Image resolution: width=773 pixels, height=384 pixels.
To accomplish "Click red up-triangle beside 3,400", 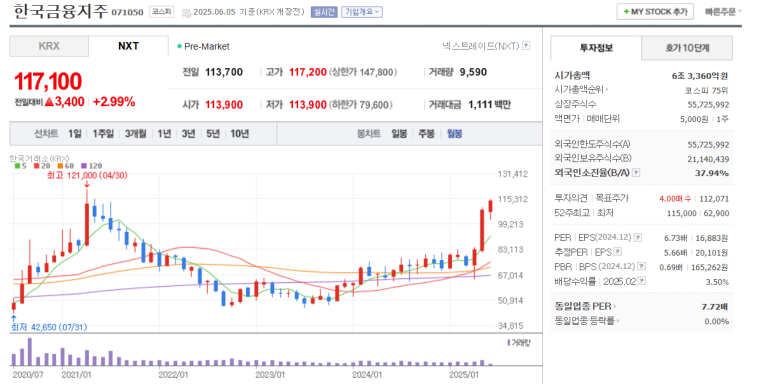I will pyautogui.click(x=49, y=102).
